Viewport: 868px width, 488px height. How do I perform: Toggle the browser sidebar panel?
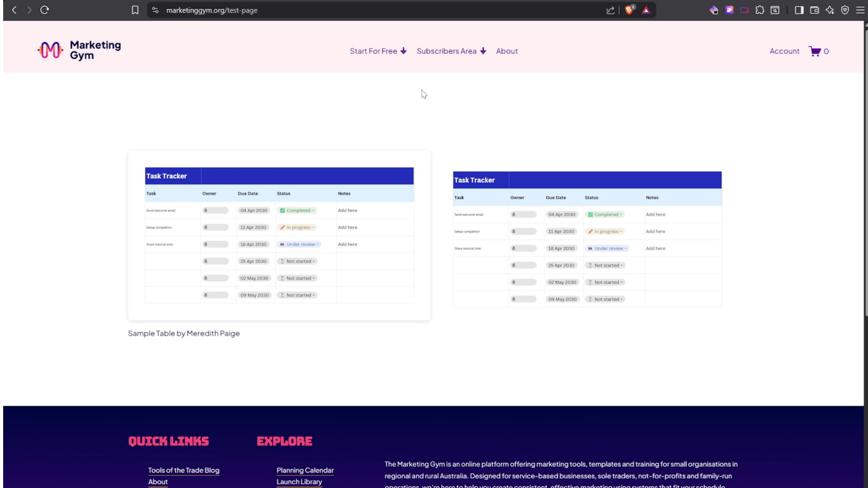799,10
